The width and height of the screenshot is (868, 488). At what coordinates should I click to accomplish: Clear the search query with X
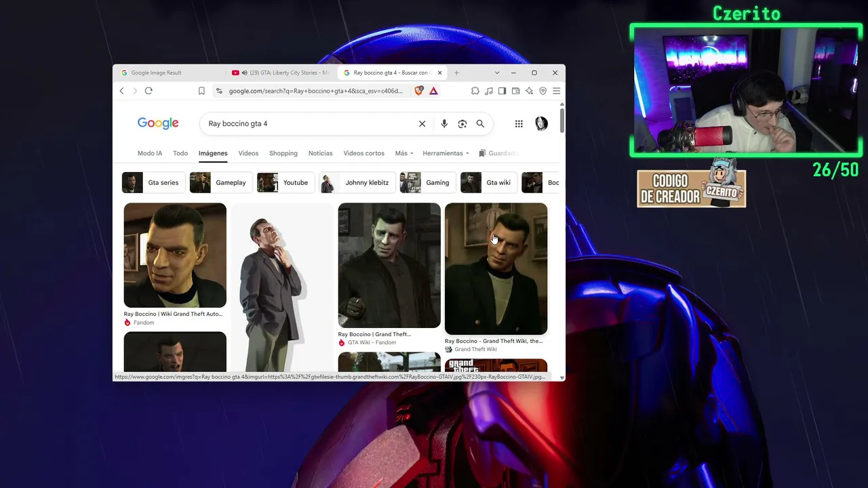[x=422, y=123]
